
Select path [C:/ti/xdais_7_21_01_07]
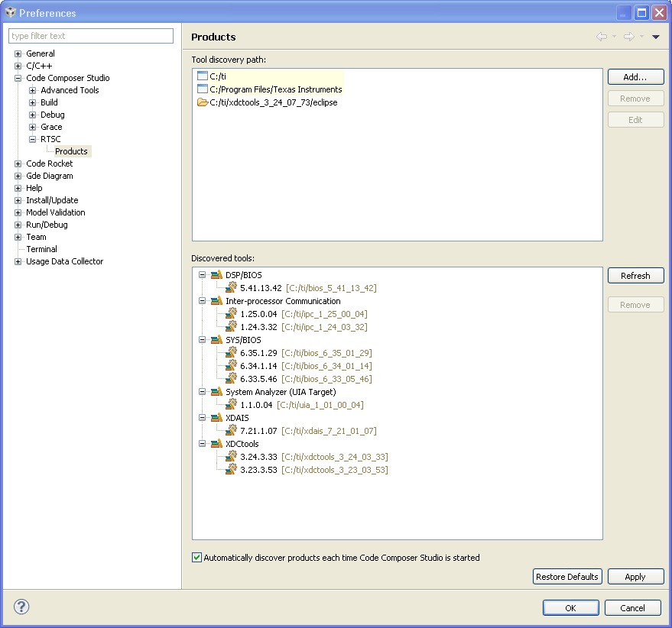[330, 431]
